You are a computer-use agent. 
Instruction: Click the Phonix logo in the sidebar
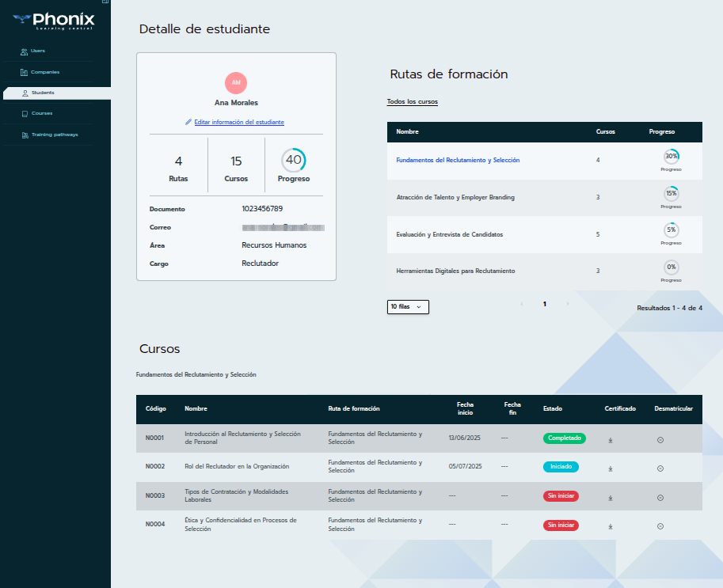click(55, 20)
